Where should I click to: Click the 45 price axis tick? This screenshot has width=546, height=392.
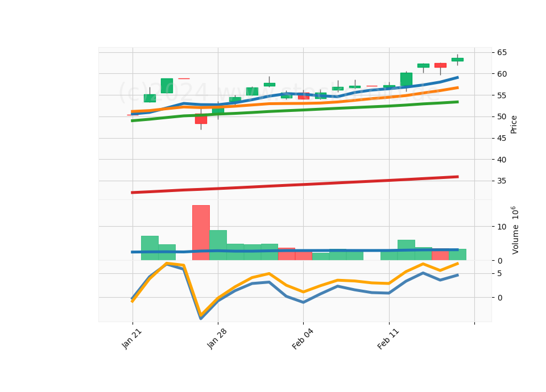coord(502,138)
